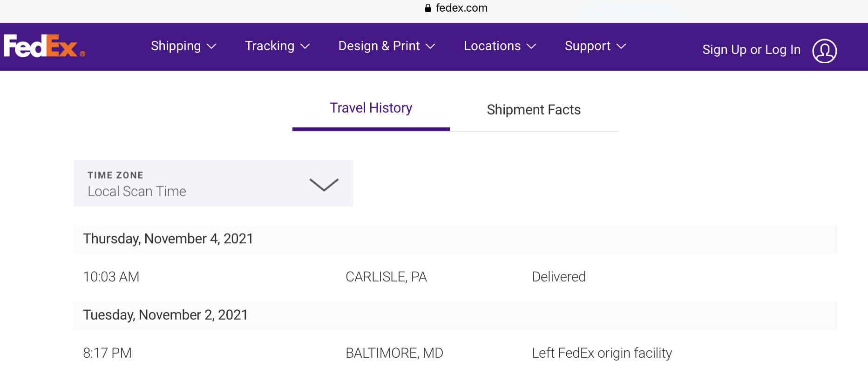This screenshot has height=380, width=868.
Task: Select the Travel History tab
Action: (371, 108)
